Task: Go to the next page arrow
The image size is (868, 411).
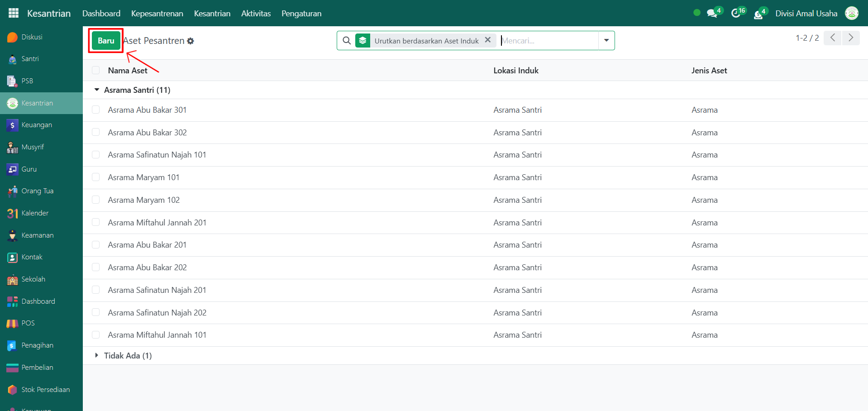Action: pyautogui.click(x=850, y=38)
